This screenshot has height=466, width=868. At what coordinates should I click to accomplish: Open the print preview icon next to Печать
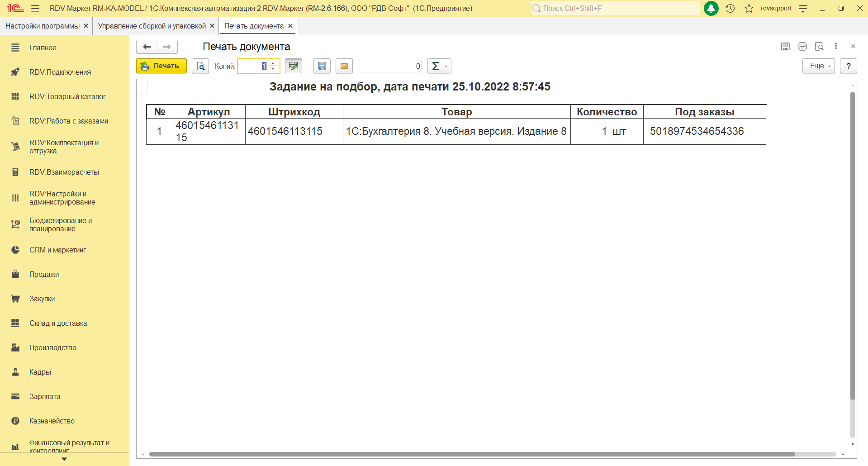pyautogui.click(x=200, y=66)
